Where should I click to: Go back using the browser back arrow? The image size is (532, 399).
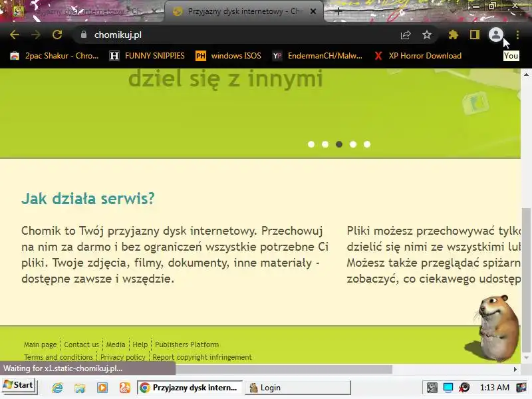(15, 35)
